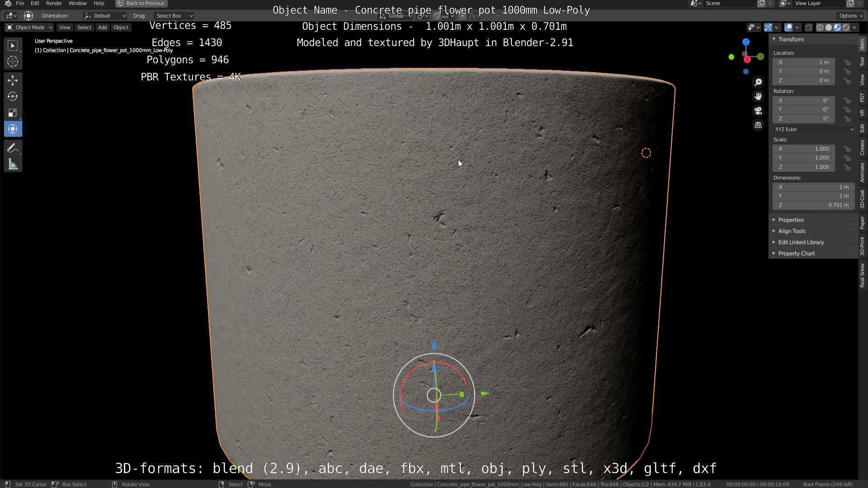Choose the Scale tool

(x=13, y=113)
